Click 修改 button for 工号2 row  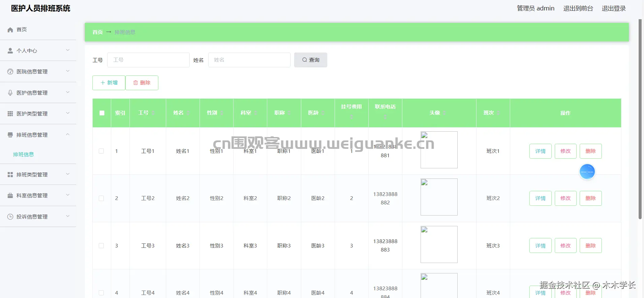coord(565,198)
